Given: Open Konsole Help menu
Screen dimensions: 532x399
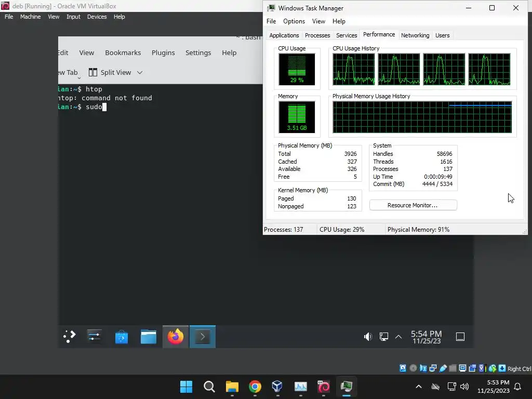Looking at the screenshot, I should point(229,52).
